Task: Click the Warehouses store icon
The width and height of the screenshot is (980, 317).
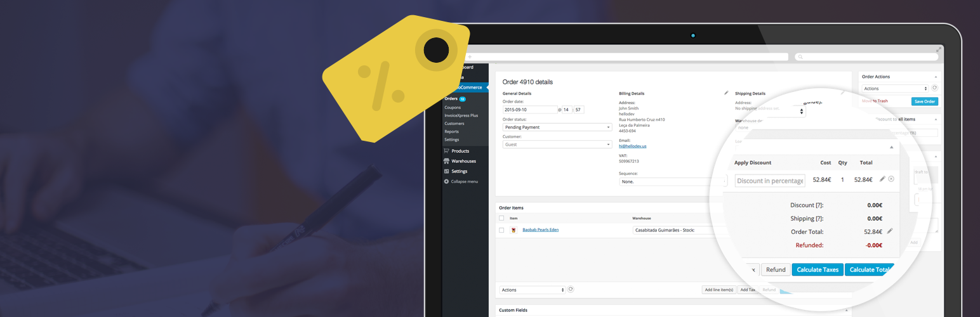Action: coord(446,161)
